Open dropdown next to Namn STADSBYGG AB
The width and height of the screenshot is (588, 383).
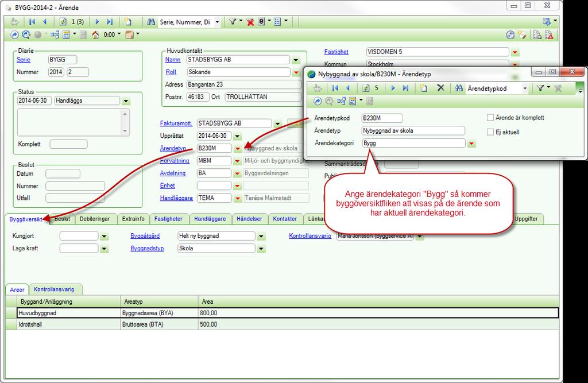[x=296, y=60]
